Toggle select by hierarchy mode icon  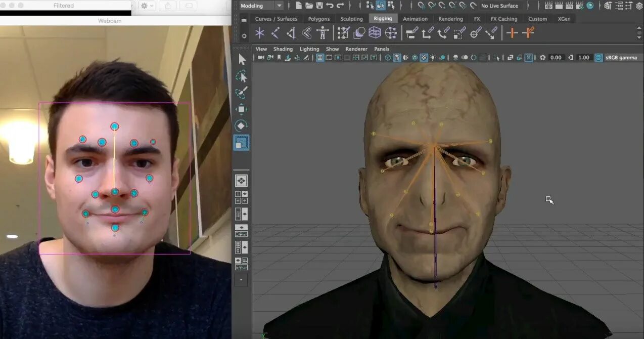point(370,6)
